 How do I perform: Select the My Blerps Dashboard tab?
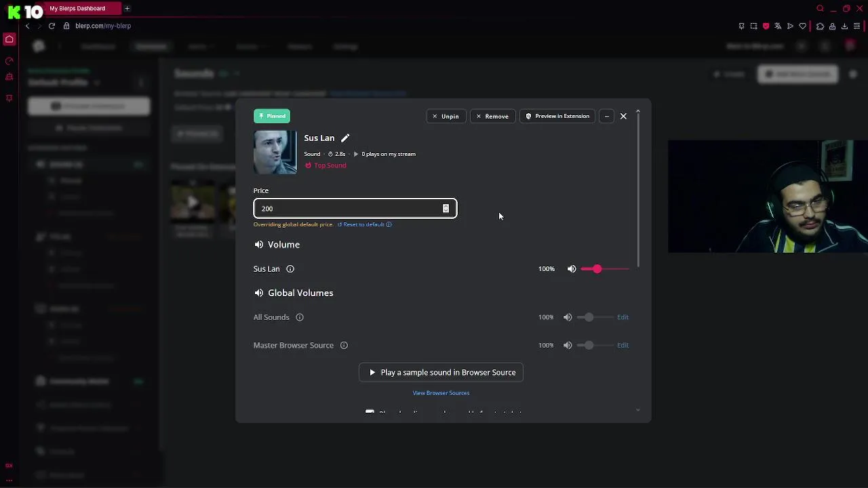pyautogui.click(x=81, y=8)
